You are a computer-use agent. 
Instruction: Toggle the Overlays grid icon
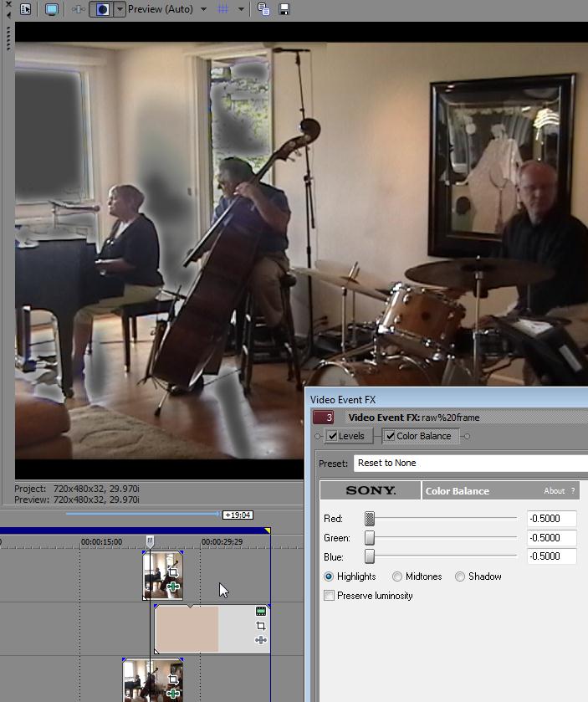222,9
